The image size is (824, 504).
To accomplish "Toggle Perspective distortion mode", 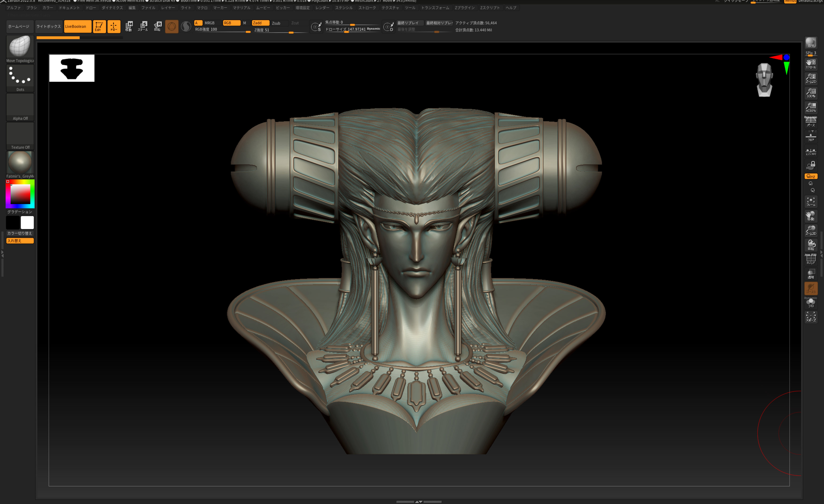I will (x=811, y=121).
